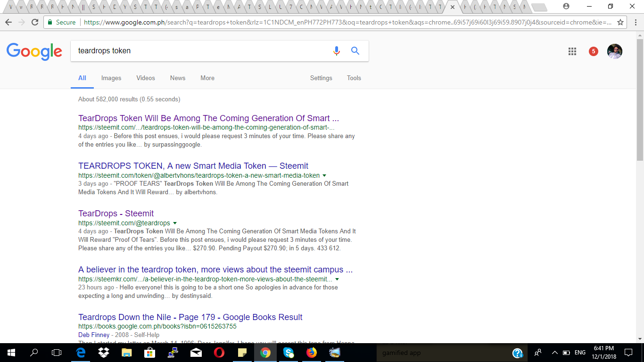Open Dropbox from the taskbar

pyautogui.click(x=104, y=353)
